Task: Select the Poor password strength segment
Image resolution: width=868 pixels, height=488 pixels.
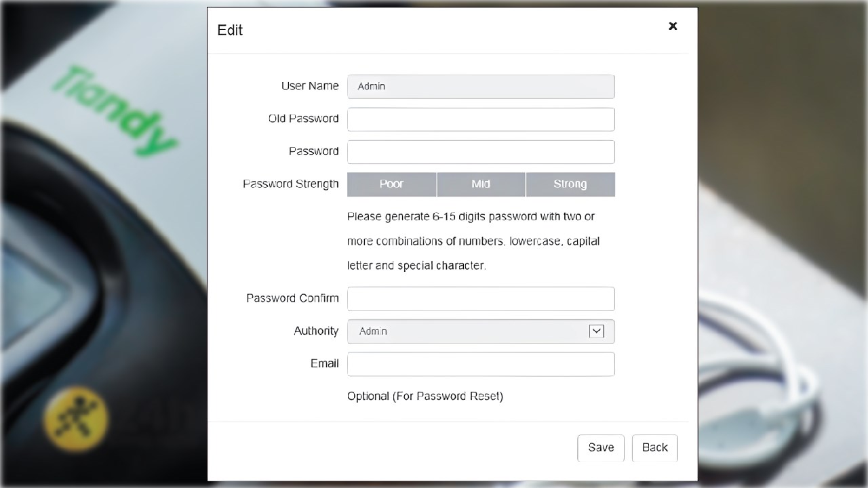Action: (392, 184)
